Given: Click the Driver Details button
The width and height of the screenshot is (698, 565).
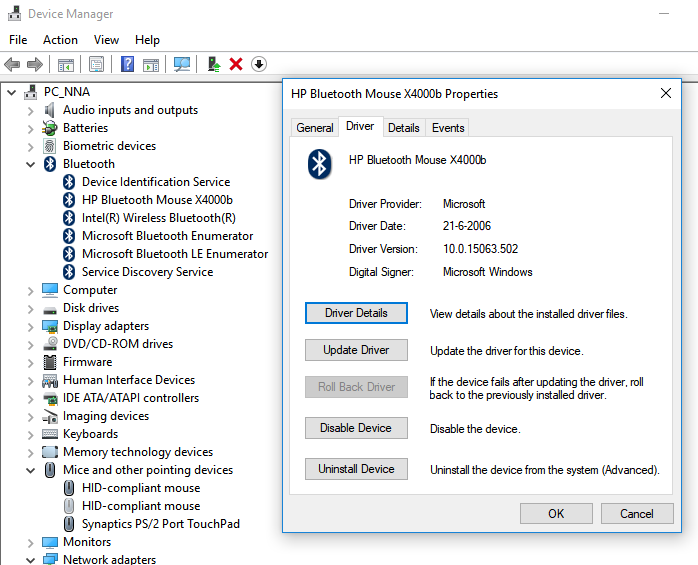Looking at the screenshot, I should pos(356,313).
